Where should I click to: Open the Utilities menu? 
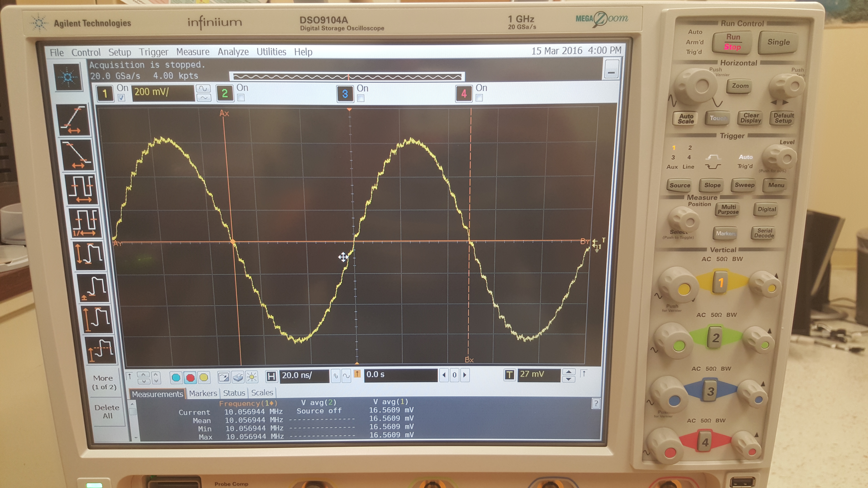click(271, 52)
